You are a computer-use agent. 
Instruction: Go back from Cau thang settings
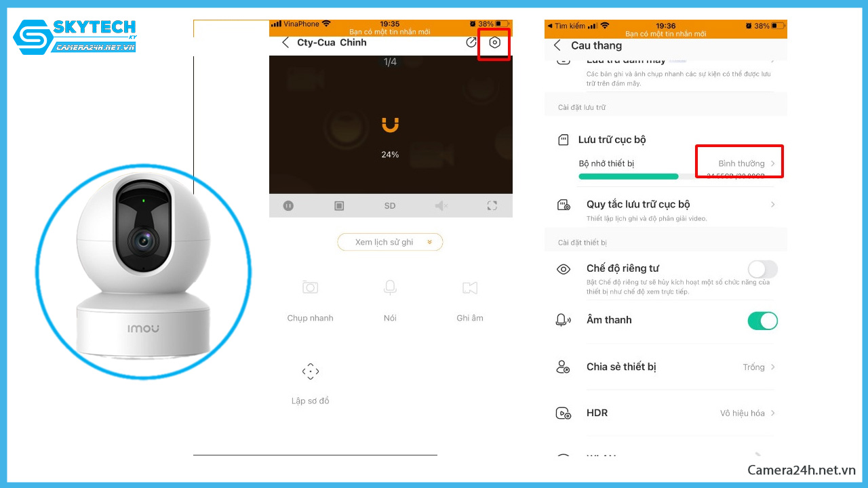pyautogui.click(x=557, y=45)
